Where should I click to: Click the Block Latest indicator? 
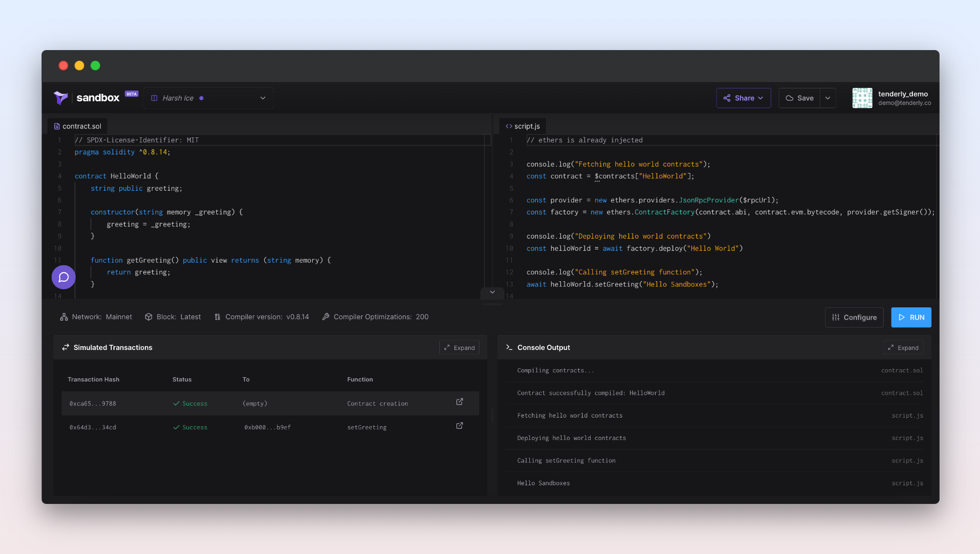(173, 317)
